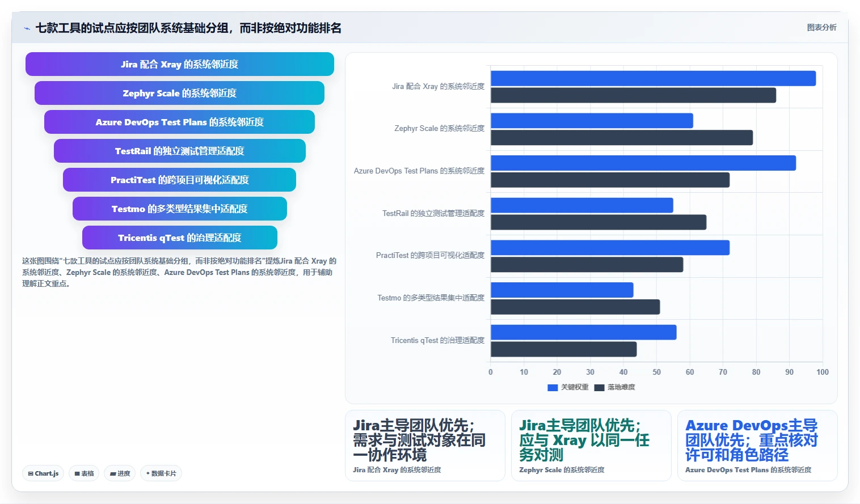Click the 关键权重 legend label

tap(575, 387)
